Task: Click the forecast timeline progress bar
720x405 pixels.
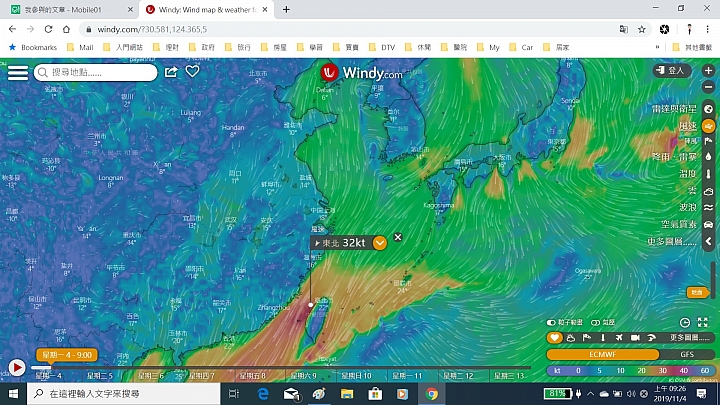Action: tap(280, 367)
